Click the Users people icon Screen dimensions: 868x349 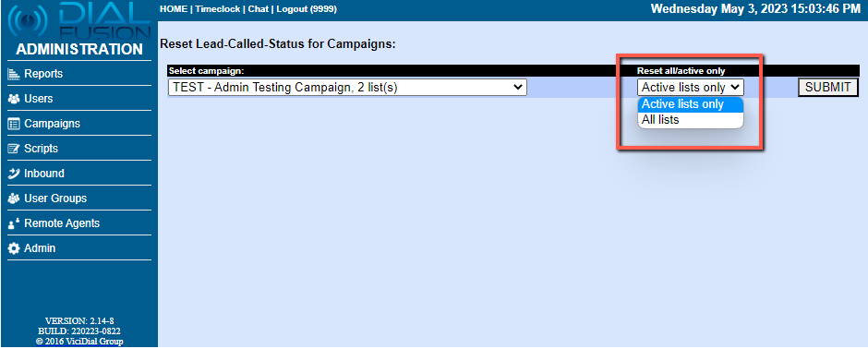[14, 99]
